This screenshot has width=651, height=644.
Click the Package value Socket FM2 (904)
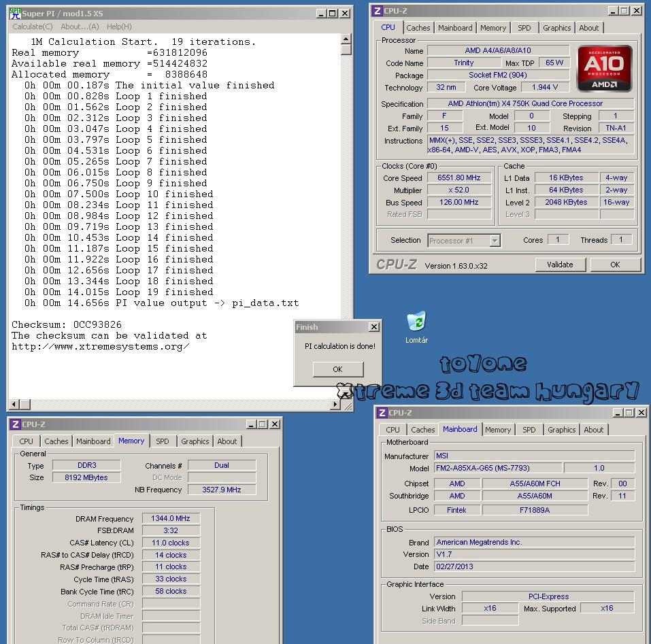click(x=498, y=75)
